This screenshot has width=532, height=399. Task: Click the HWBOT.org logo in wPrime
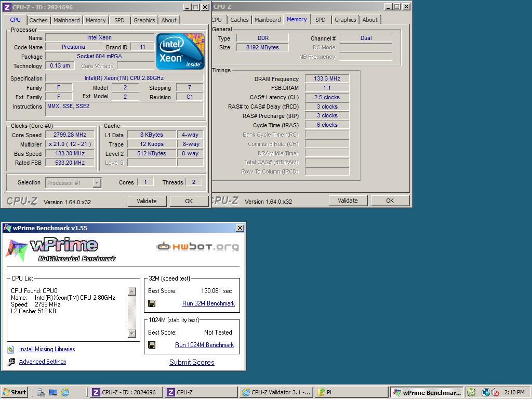[x=197, y=247]
